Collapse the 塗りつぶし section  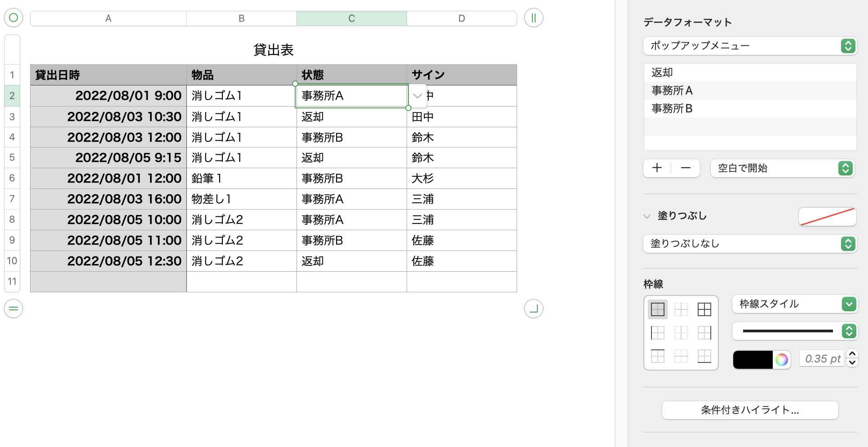click(647, 216)
